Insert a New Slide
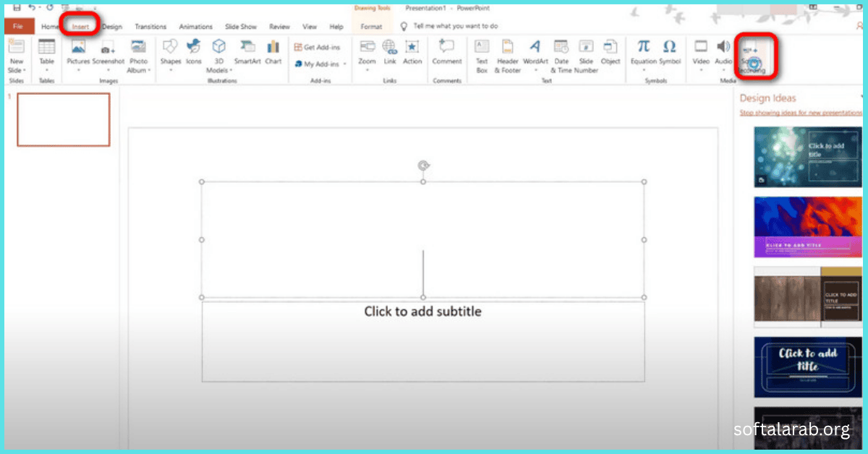The image size is (868, 454). [x=16, y=56]
